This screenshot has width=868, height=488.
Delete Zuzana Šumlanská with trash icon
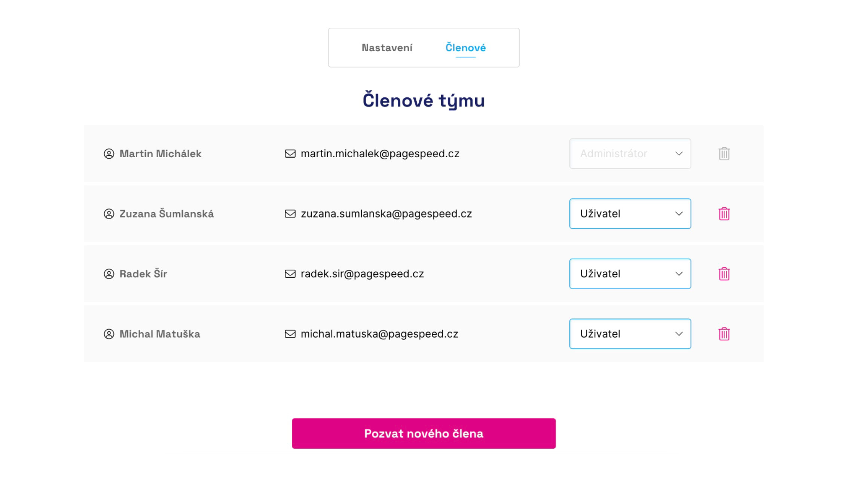pyautogui.click(x=724, y=214)
